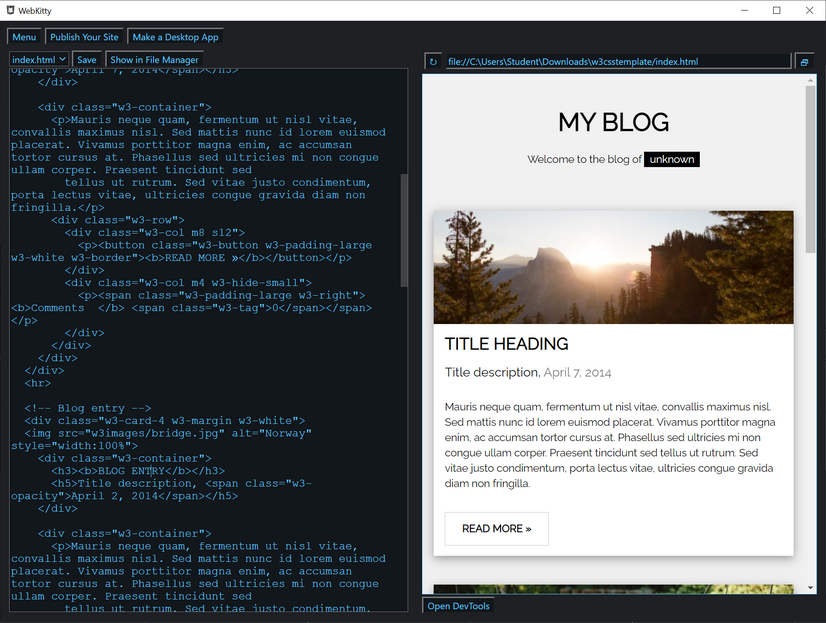Click preview scrollbar down arrow
This screenshot has width=826, height=623.
[810, 588]
